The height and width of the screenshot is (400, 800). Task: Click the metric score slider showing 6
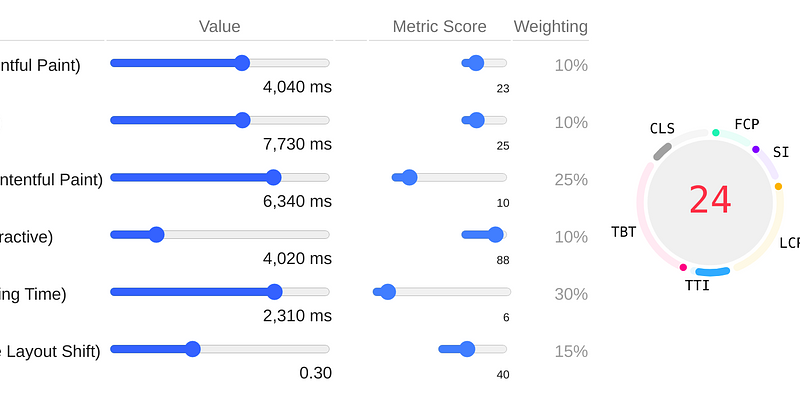click(x=388, y=292)
